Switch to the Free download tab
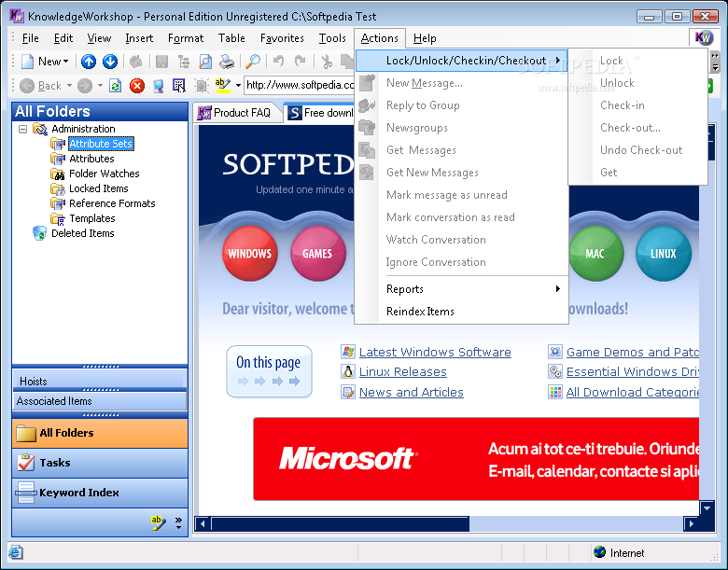Viewport: 728px width, 570px height. click(321, 113)
